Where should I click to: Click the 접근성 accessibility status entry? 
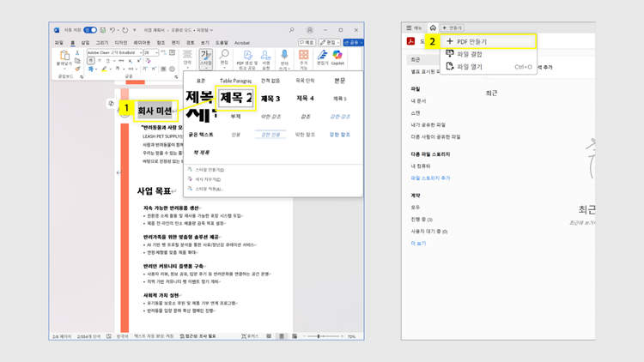[197, 336]
